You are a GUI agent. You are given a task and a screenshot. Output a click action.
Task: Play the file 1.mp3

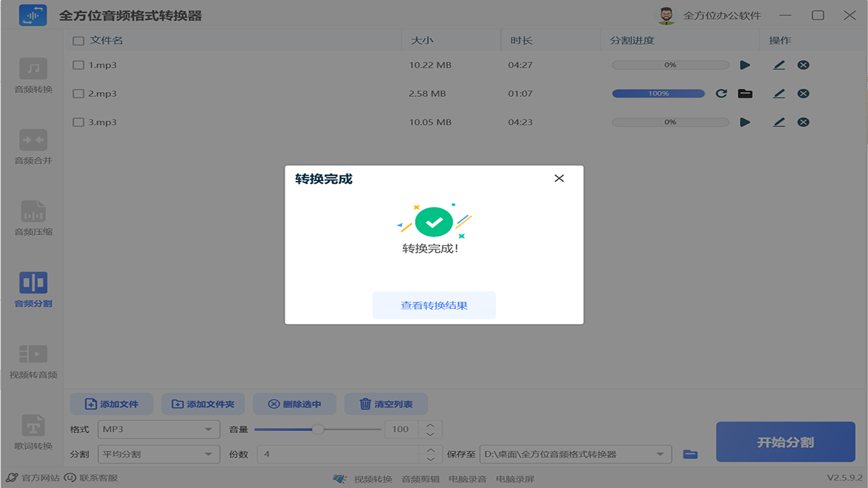pos(745,64)
